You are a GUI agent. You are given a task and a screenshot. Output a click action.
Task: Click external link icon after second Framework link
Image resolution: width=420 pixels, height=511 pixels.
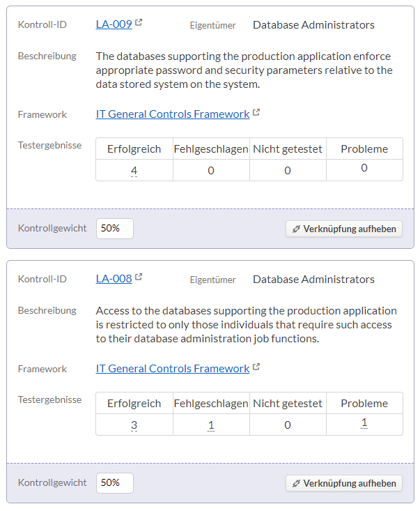[256, 367]
